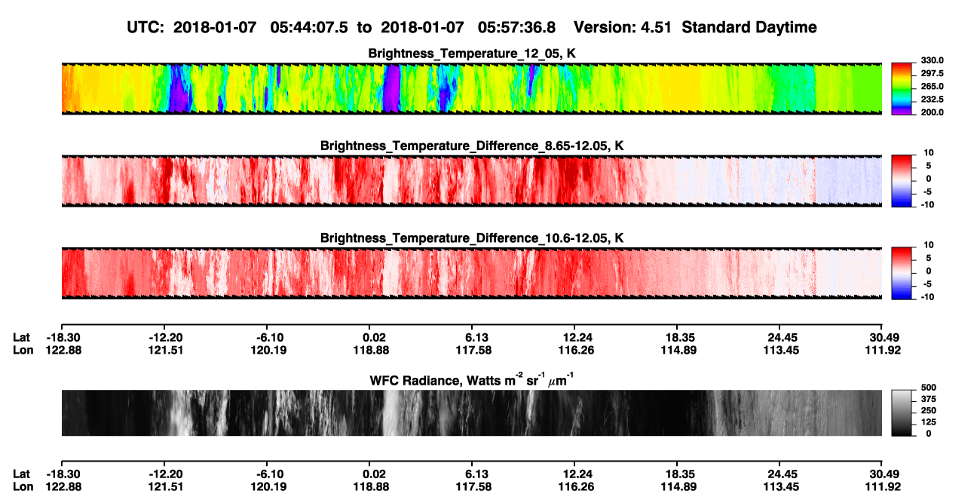This screenshot has height=503, width=980.
Task: Click longitude 117.58 on the axis above WFC panel
Action: point(472,350)
